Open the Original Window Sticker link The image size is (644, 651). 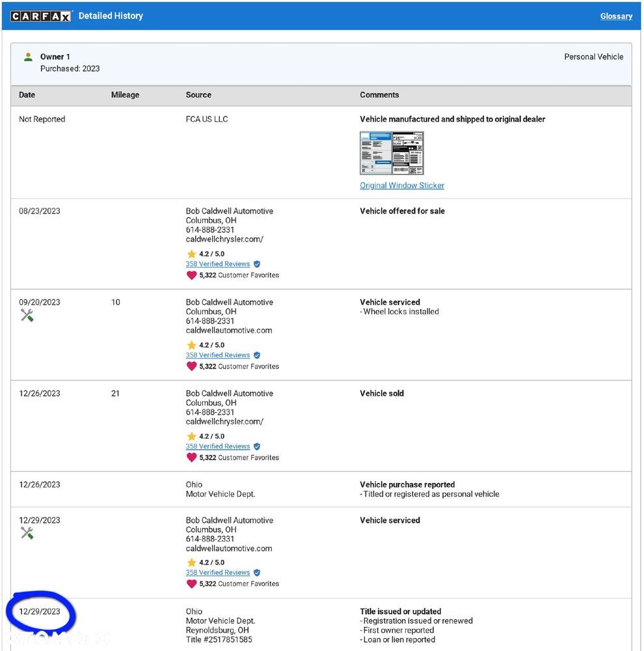tap(401, 186)
